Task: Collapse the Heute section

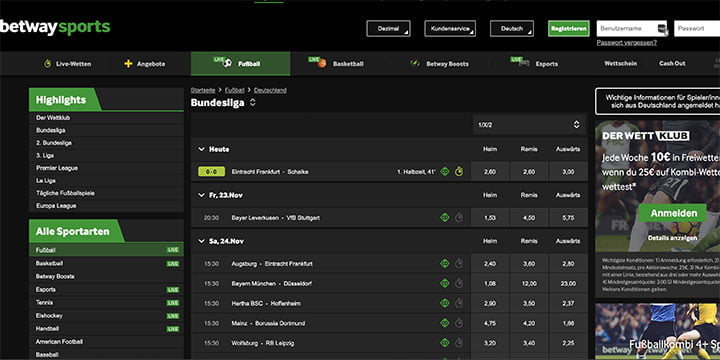Action: (x=201, y=149)
